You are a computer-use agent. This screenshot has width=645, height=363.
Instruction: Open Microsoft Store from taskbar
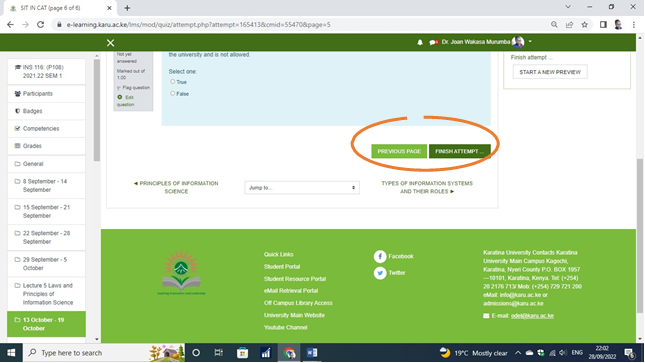click(x=242, y=353)
